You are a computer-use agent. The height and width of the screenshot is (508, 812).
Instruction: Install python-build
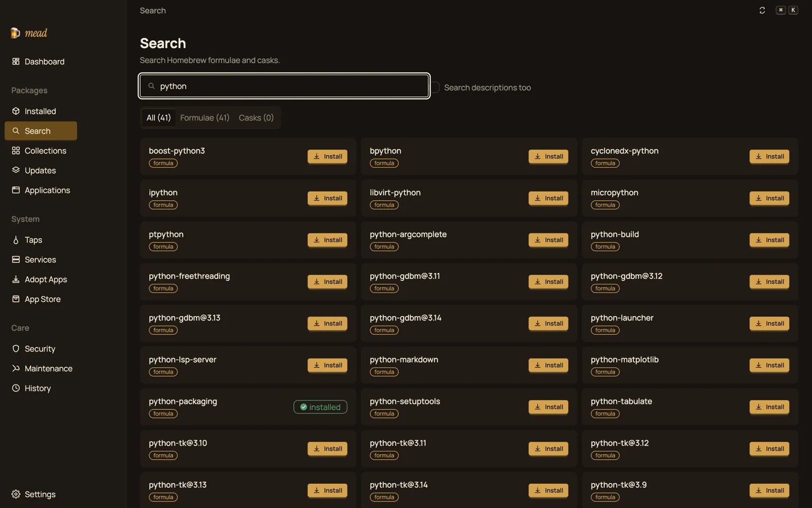click(x=769, y=240)
